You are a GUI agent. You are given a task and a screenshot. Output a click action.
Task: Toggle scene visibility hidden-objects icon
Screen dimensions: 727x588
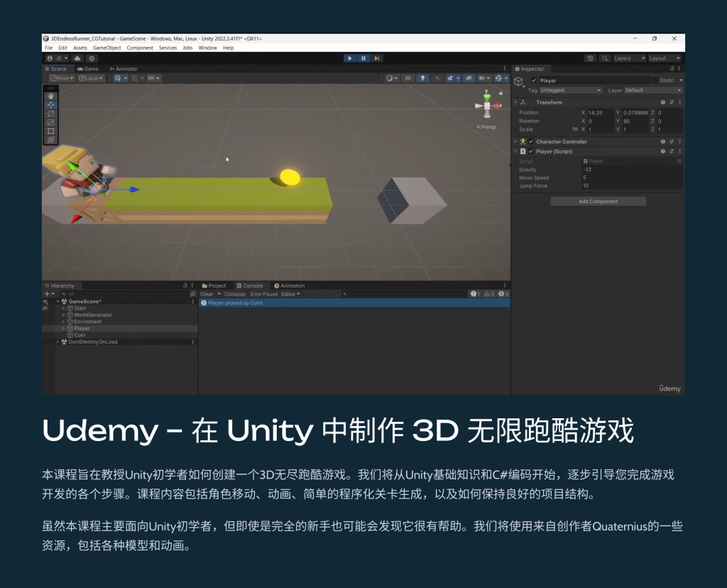coord(469,78)
